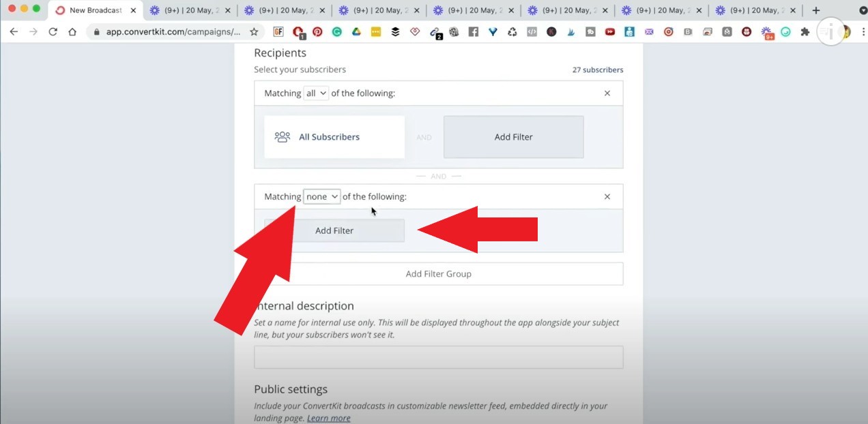The height and width of the screenshot is (424, 868).
Task: Open the Chrome three-dot menu
Action: pos(863,31)
